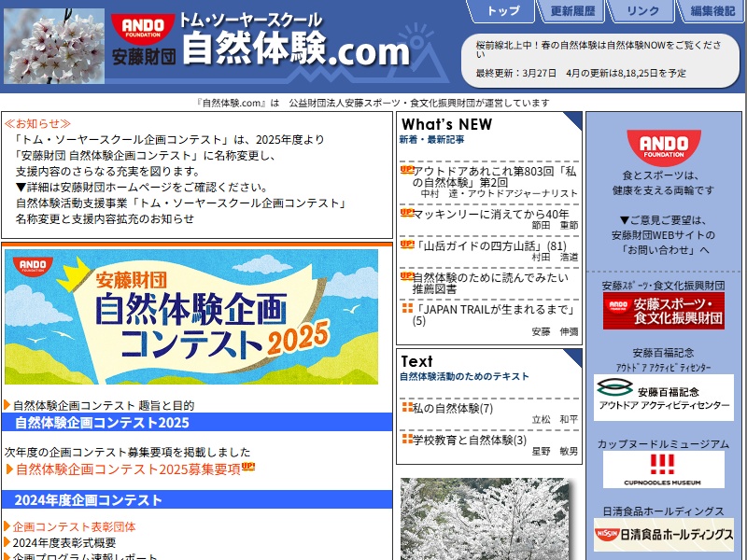Click the 自然体験.com site title
Screen dimensions: 747x560
[x=296, y=49]
